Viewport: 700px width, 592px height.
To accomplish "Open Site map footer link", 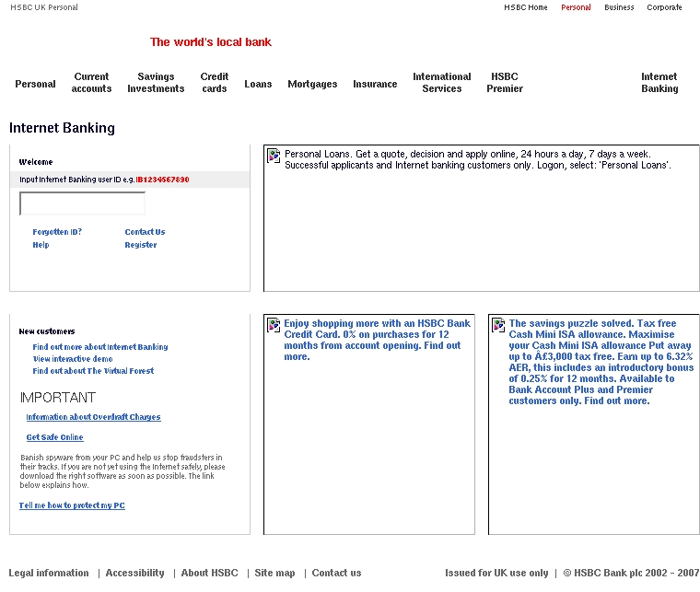I will coord(274,573).
